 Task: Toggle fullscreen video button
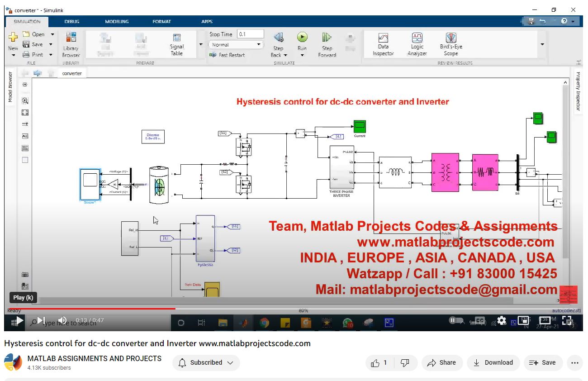click(x=567, y=321)
